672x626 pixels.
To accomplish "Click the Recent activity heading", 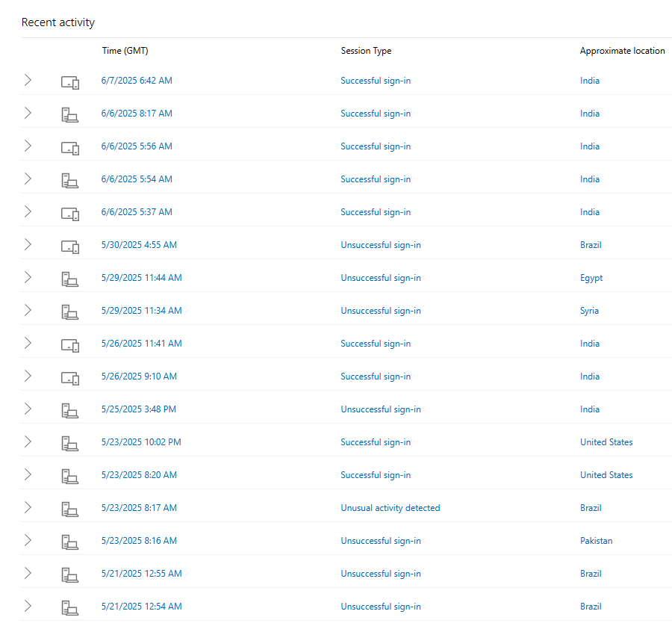I will (57, 22).
